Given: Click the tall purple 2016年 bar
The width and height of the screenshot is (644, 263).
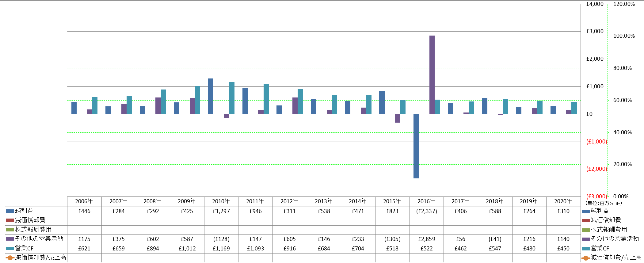Looking at the screenshot, I should [432, 75].
